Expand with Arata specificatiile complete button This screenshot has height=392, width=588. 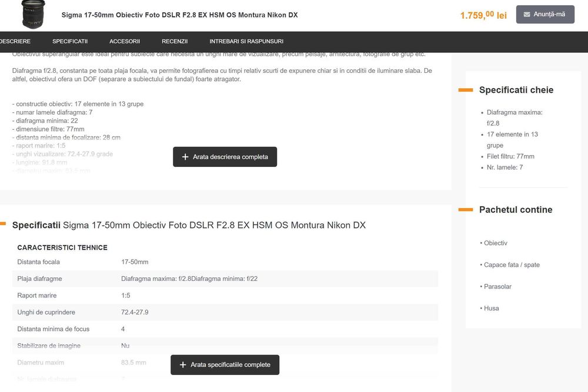225,364
